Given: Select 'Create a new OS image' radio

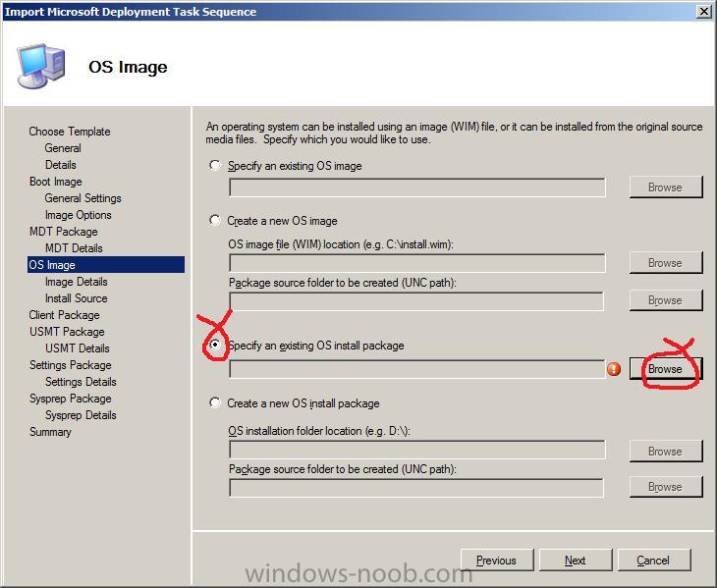Looking at the screenshot, I should point(215,220).
